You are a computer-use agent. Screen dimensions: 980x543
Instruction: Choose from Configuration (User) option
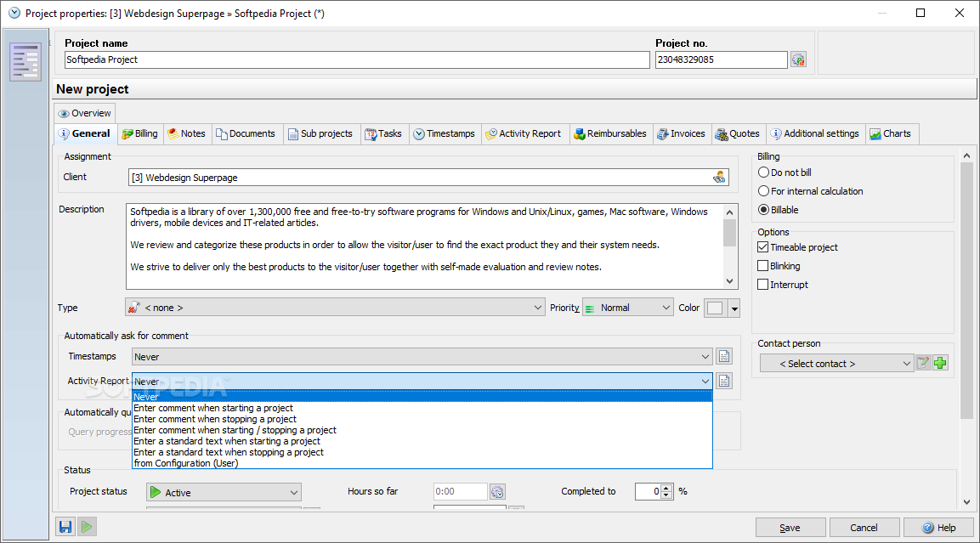[422, 463]
